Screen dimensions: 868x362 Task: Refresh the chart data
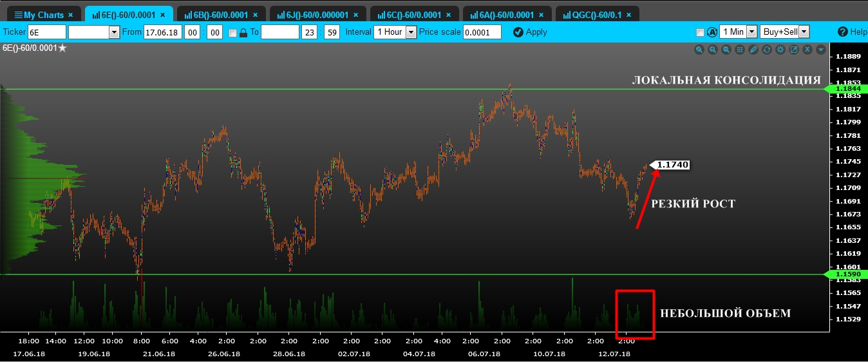tap(767, 50)
